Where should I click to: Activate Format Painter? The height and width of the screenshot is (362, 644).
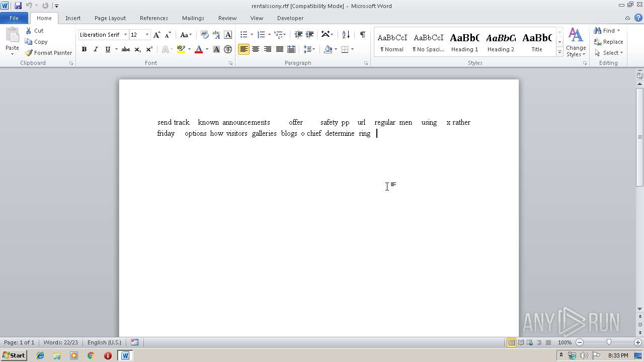[x=49, y=53]
